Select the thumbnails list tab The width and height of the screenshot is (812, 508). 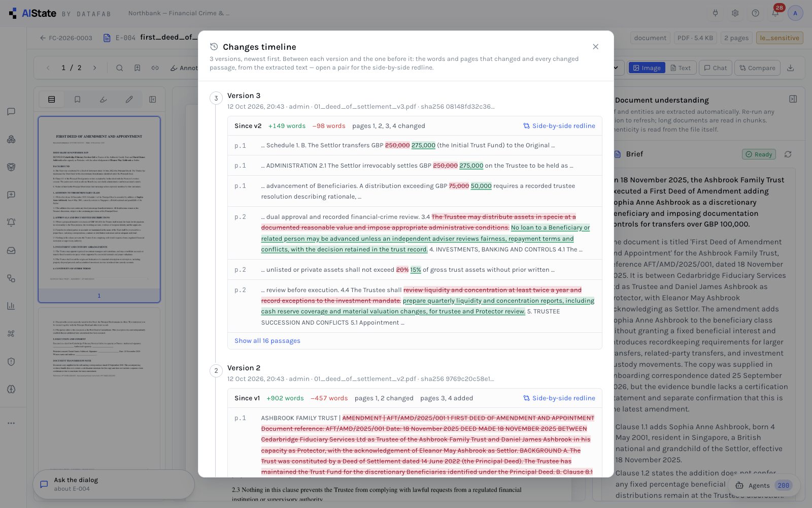[52, 100]
